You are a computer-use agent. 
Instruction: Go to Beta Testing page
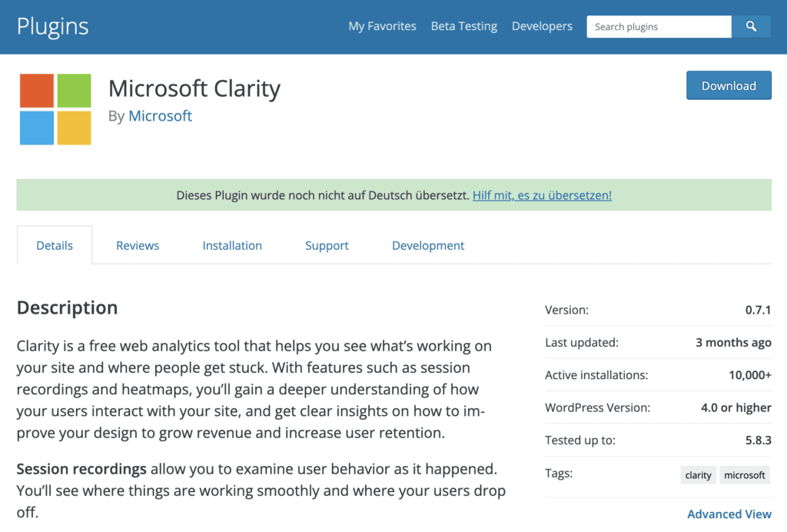click(x=463, y=26)
